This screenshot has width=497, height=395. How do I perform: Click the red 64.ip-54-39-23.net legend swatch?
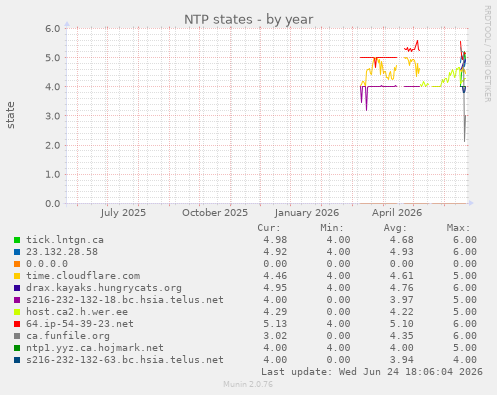17,324
